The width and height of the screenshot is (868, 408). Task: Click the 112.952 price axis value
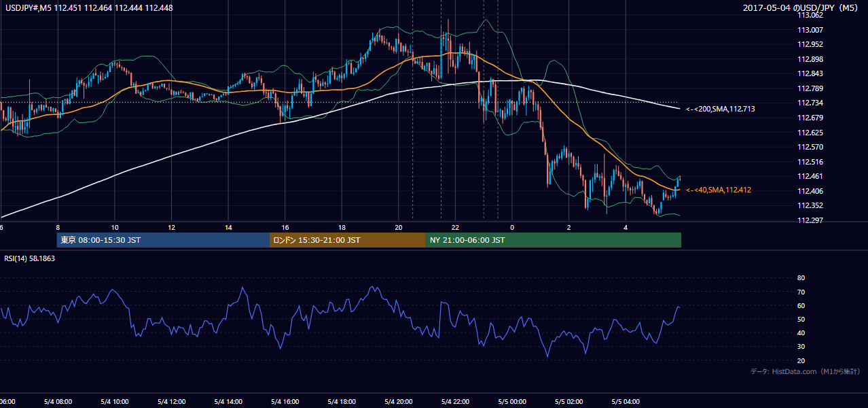tap(810, 44)
